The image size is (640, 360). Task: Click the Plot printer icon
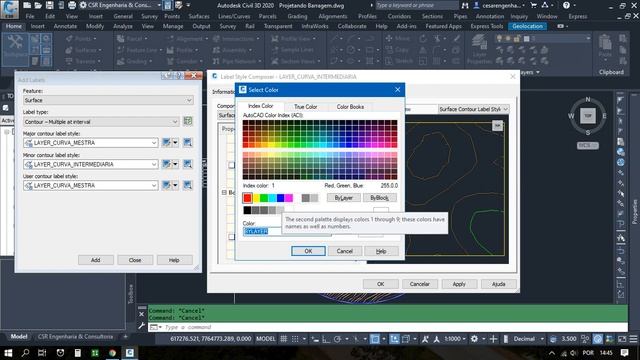72,5
